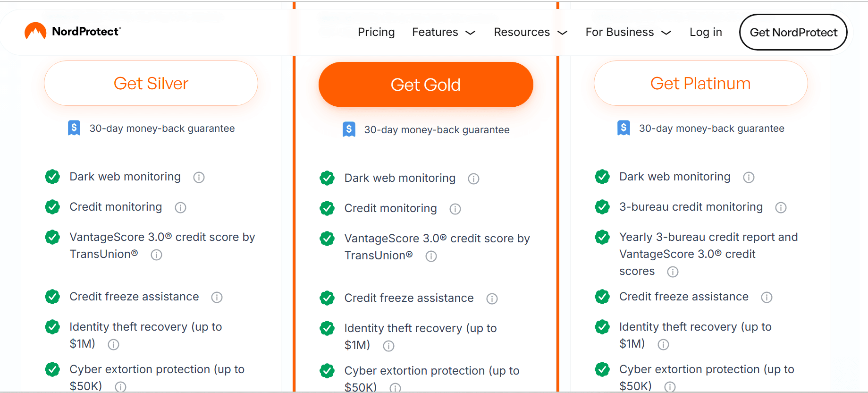This screenshot has height=393, width=868.
Task: Click green checkmark next to Gold Dark web monitoring
Action: tap(327, 178)
